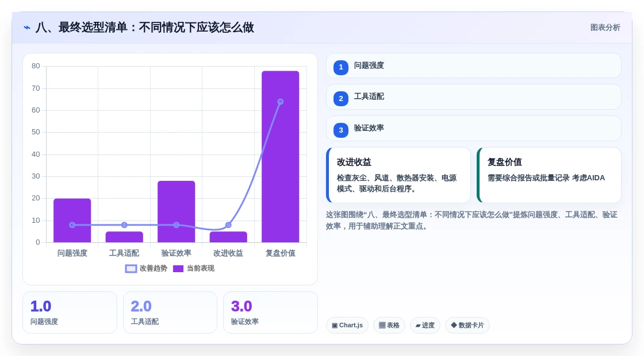Click the trend line point above 复盘价值
The width and height of the screenshot is (644, 356).
[281, 102]
